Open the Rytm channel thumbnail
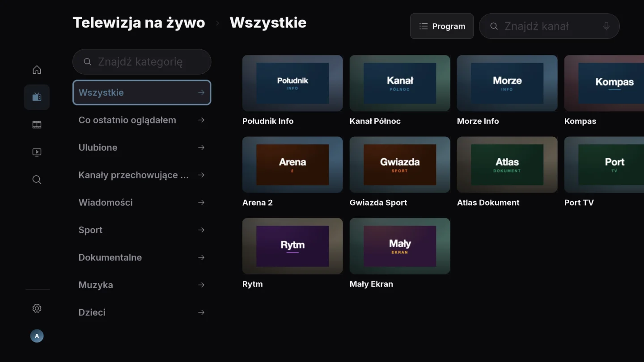 [x=292, y=246]
